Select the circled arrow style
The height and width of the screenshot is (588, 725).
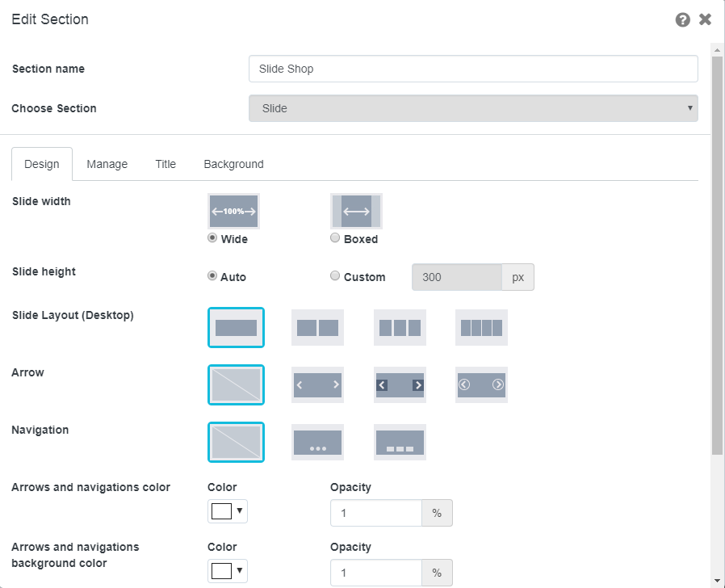click(481, 384)
